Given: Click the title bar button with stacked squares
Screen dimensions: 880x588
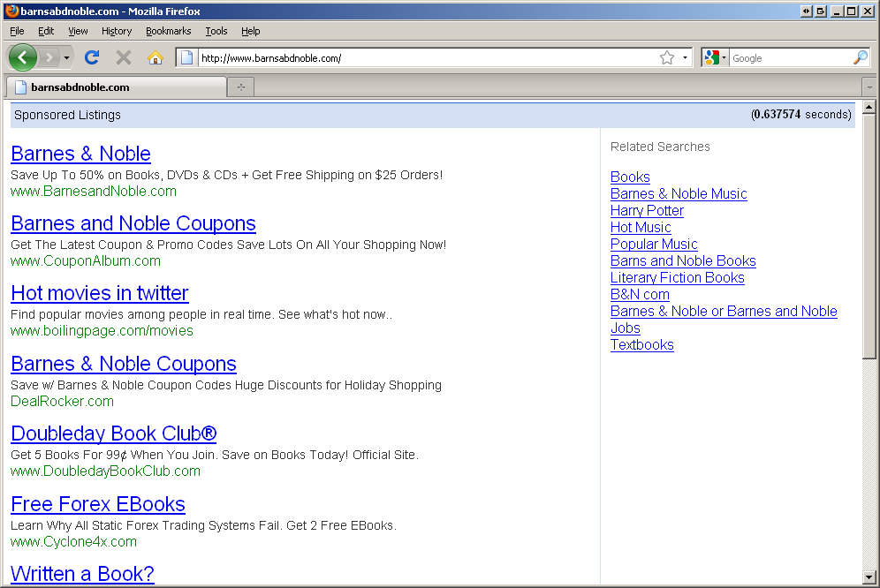Looking at the screenshot, I should [821, 11].
